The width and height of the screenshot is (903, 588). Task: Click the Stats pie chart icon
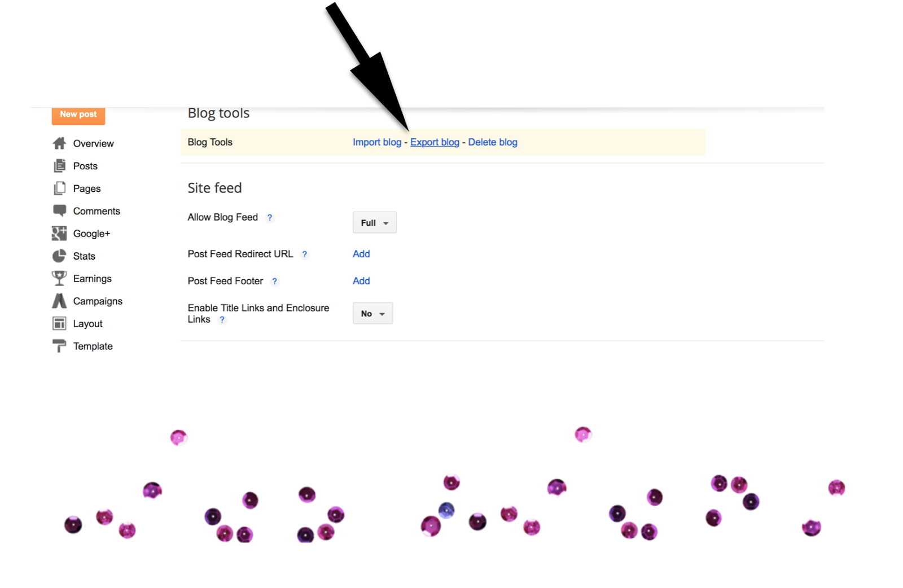(x=59, y=256)
